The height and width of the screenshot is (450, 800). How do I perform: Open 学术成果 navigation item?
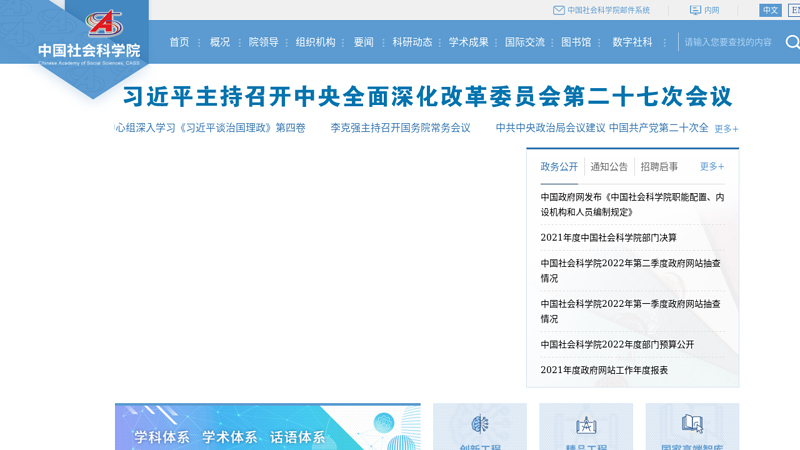coord(468,42)
